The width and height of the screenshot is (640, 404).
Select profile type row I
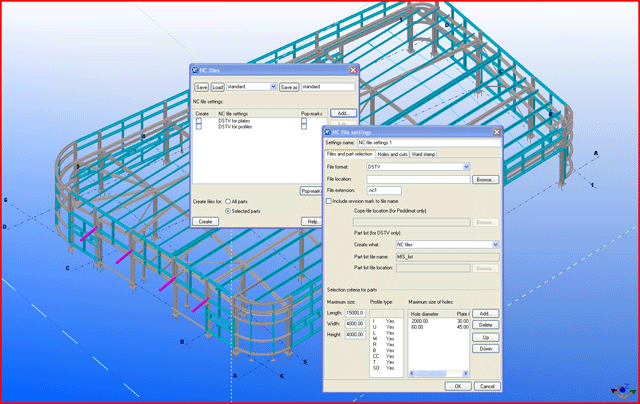point(386,322)
